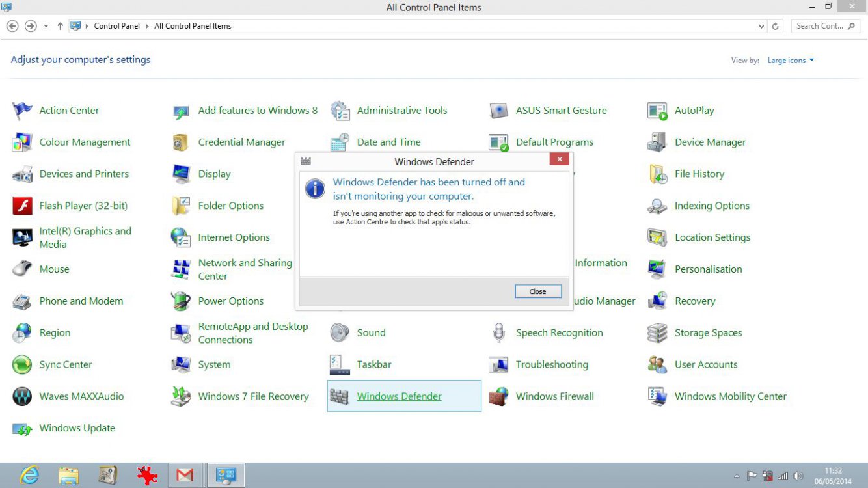This screenshot has width=868, height=488.
Task: Open the Flash Player (32-bit) icon
Action: (x=22, y=206)
